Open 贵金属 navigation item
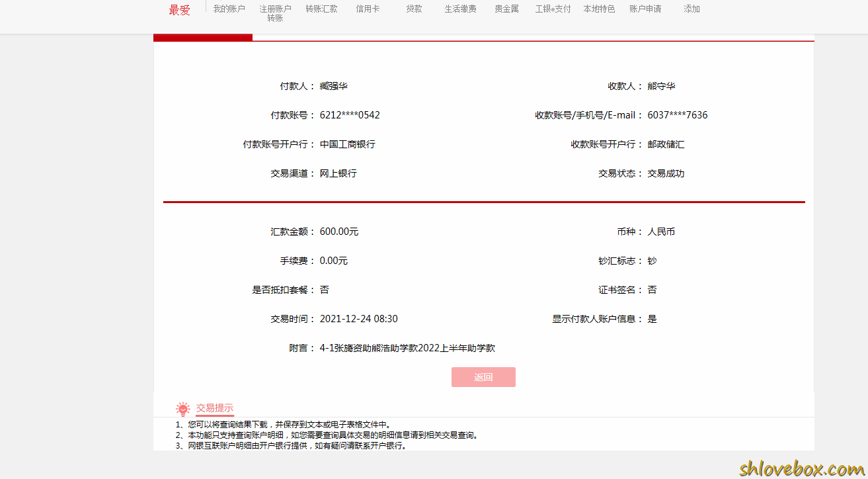 click(x=506, y=9)
